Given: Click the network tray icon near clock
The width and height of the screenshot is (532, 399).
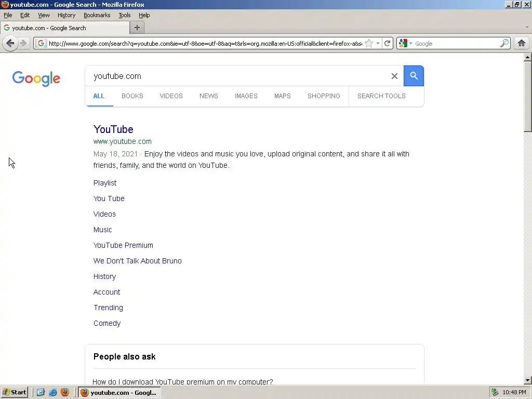Looking at the screenshot, I should click(495, 392).
